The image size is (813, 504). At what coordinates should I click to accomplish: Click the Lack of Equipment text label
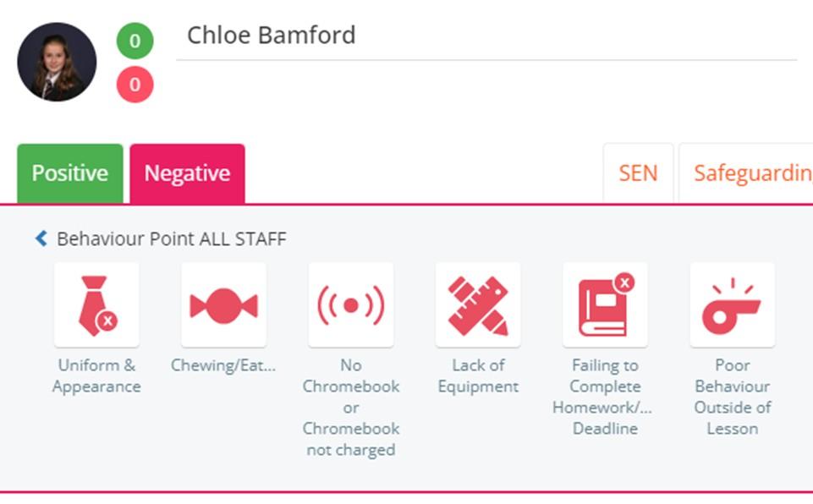point(478,376)
